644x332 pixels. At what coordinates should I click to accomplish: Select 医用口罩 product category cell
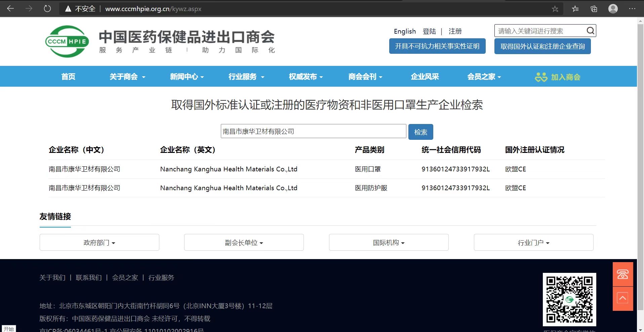368,169
